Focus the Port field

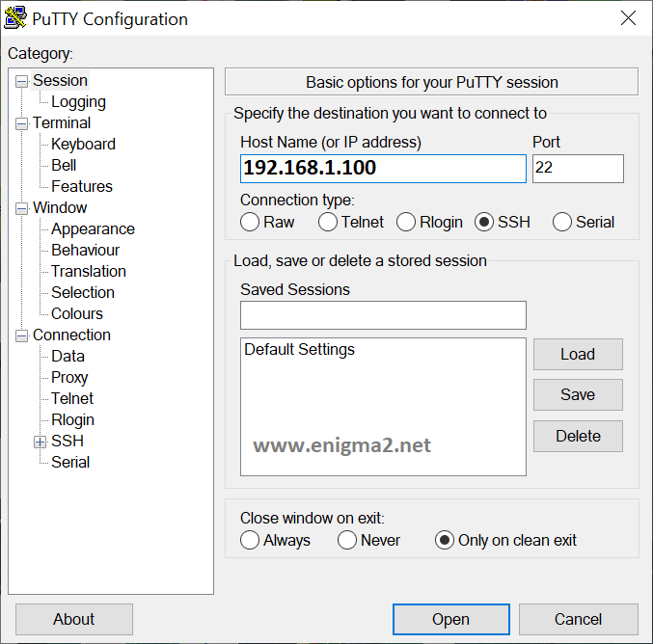click(x=578, y=169)
